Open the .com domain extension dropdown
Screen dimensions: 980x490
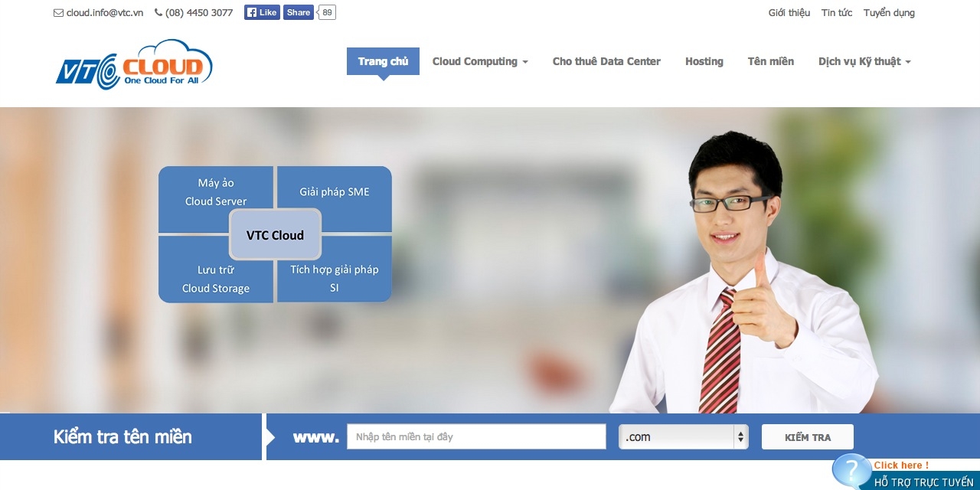[684, 436]
